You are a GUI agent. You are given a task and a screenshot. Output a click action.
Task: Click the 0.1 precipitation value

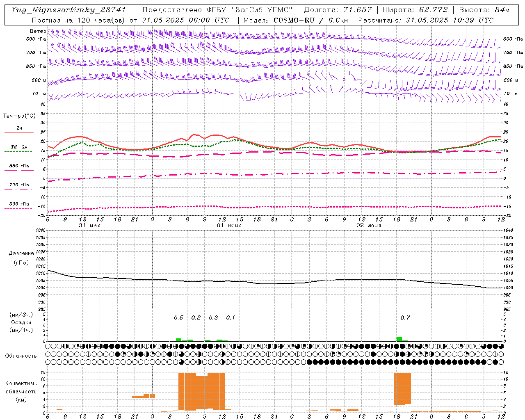231,317
